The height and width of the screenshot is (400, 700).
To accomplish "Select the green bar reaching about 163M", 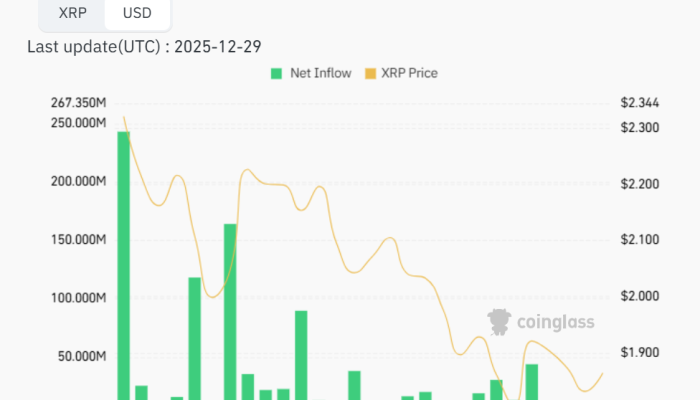I will point(230,310).
